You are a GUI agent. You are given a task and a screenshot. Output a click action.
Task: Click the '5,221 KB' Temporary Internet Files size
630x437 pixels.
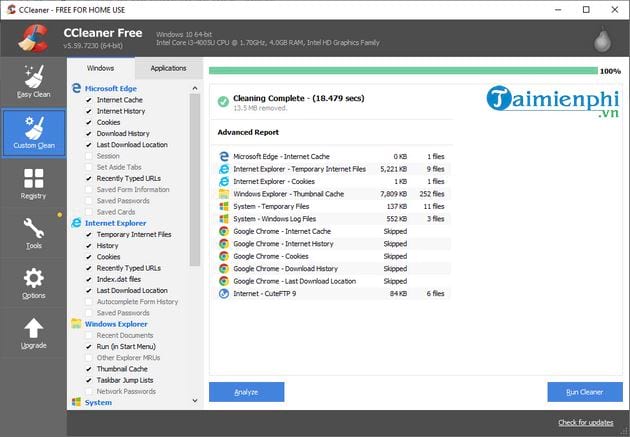click(393, 169)
